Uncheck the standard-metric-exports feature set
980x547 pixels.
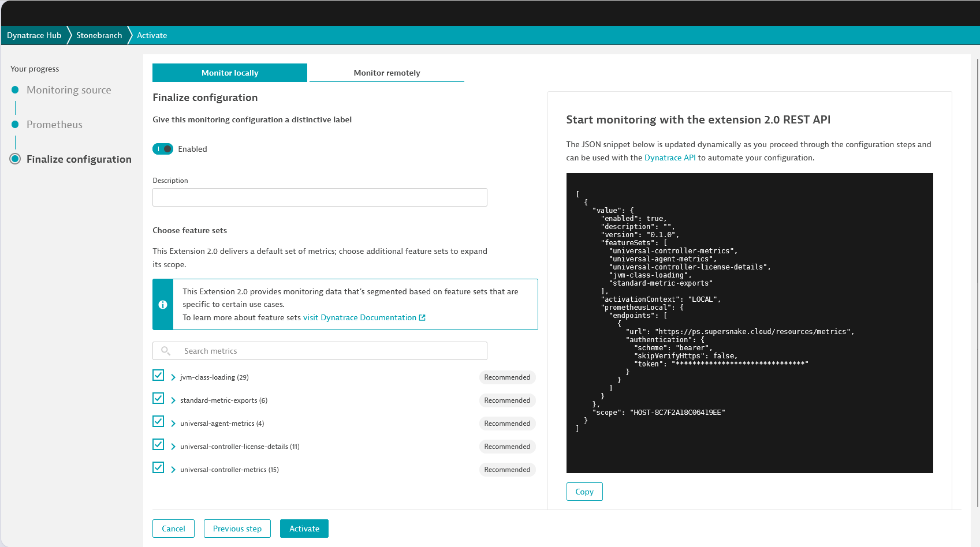coord(158,398)
